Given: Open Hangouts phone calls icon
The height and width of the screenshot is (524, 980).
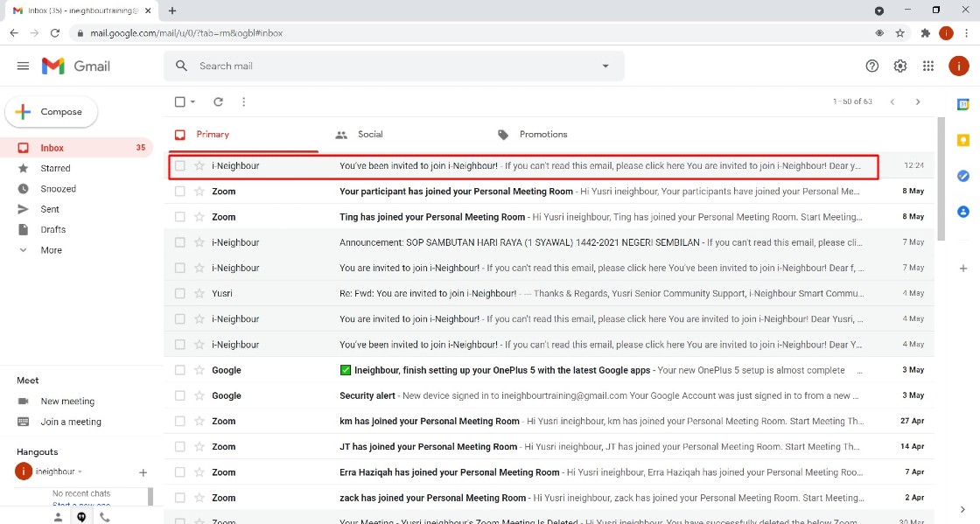Looking at the screenshot, I should [105, 517].
